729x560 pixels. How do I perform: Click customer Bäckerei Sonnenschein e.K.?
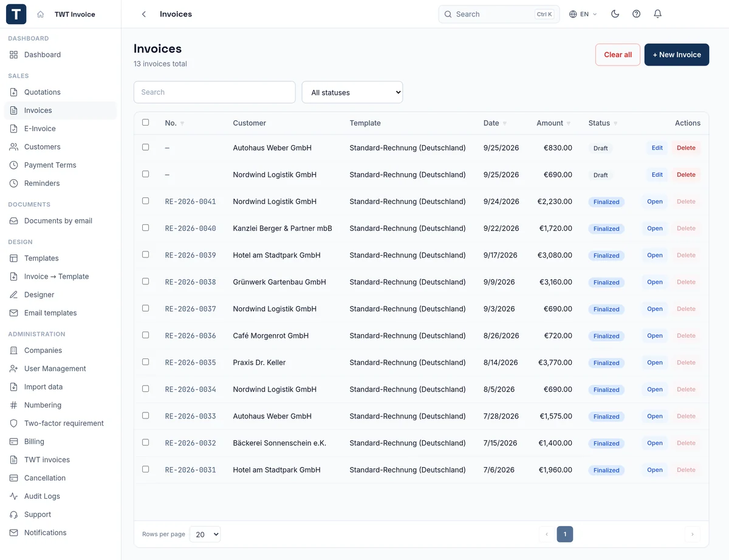[x=279, y=443]
